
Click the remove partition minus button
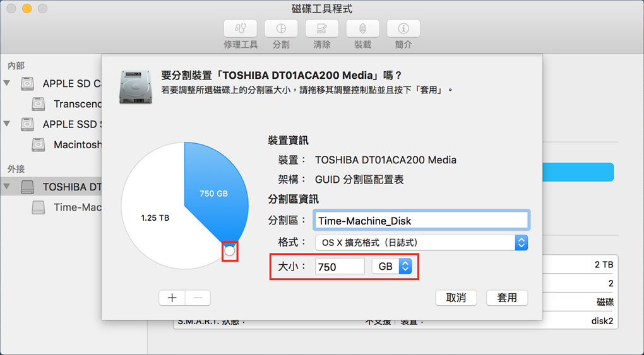198,298
